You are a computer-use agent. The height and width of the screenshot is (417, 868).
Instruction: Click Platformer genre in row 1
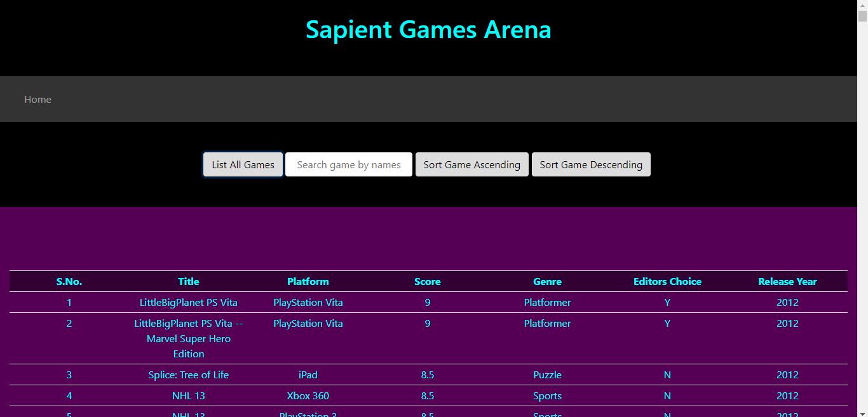[547, 302]
